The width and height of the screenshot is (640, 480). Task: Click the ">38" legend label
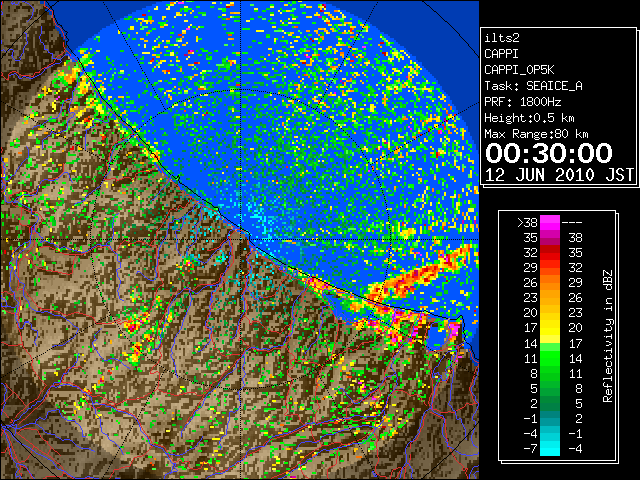pyautogui.click(x=527, y=222)
